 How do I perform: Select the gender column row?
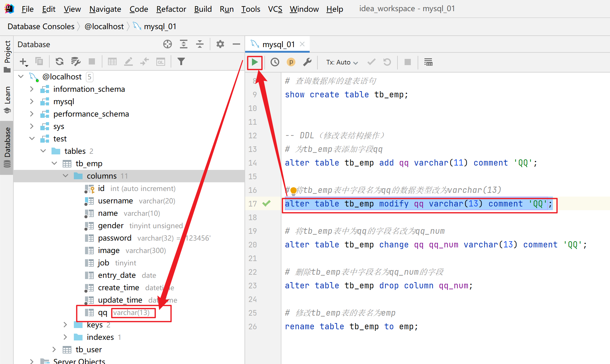(129, 225)
